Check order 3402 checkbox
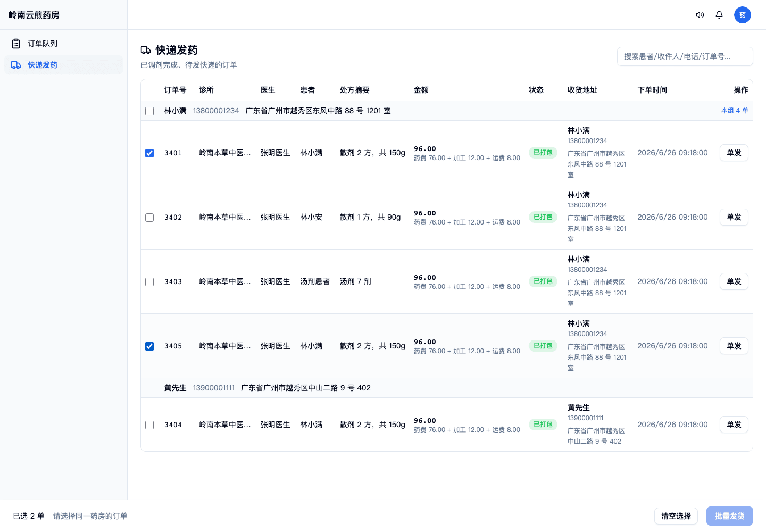This screenshot has width=766, height=532. coord(149,218)
